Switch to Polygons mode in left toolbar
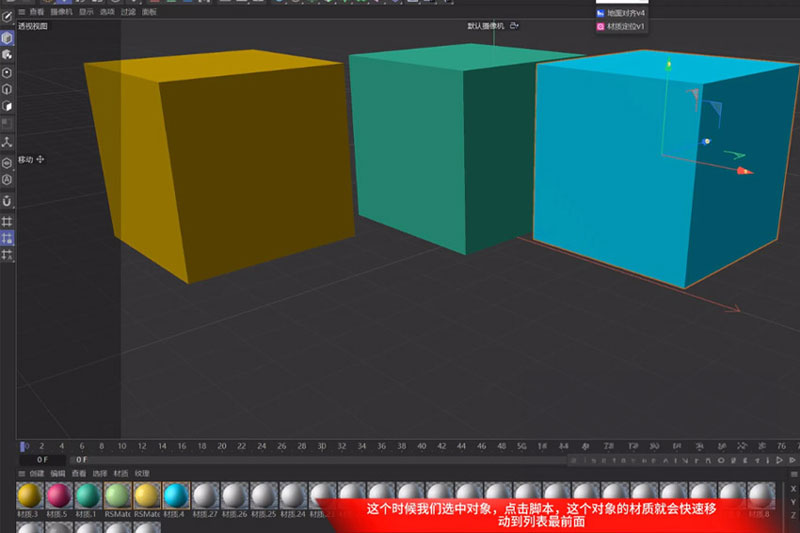 7,106
